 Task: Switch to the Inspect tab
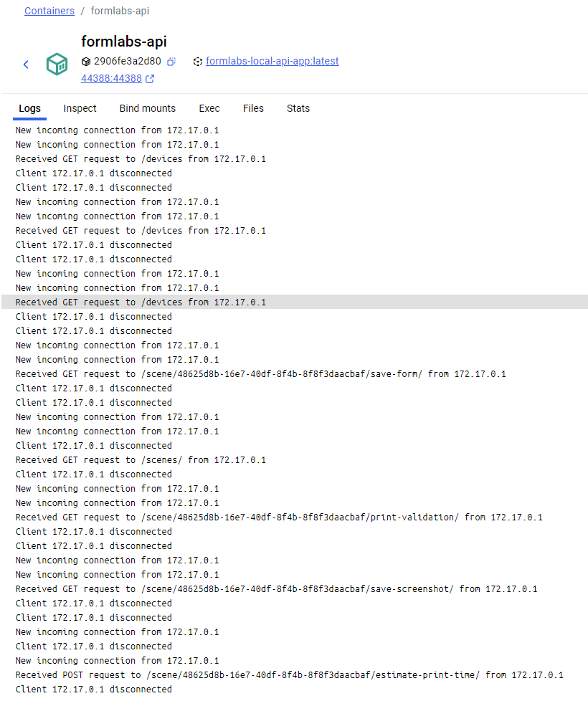(x=80, y=108)
